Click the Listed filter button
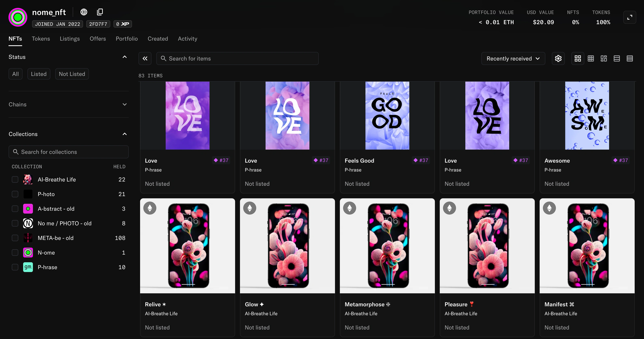This screenshot has width=644, height=339. tap(39, 74)
